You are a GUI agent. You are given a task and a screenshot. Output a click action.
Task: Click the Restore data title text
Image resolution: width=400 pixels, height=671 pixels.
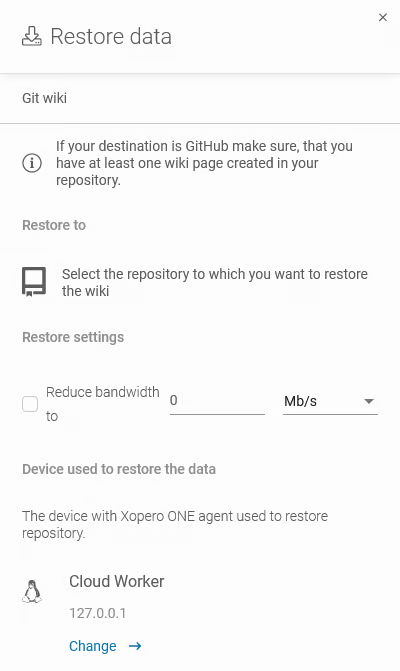(111, 36)
